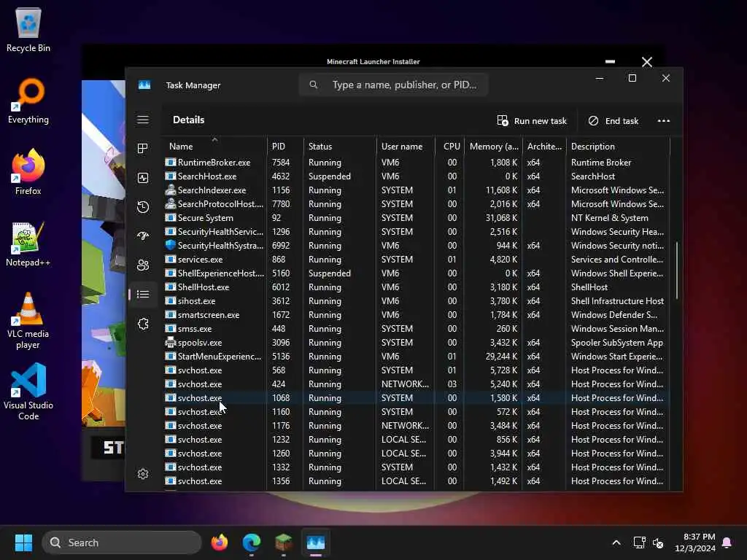The width and height of the screenshot is (747, 560).
Task: Click Windows Security notification description cell
Action: (x=617, y=246)
